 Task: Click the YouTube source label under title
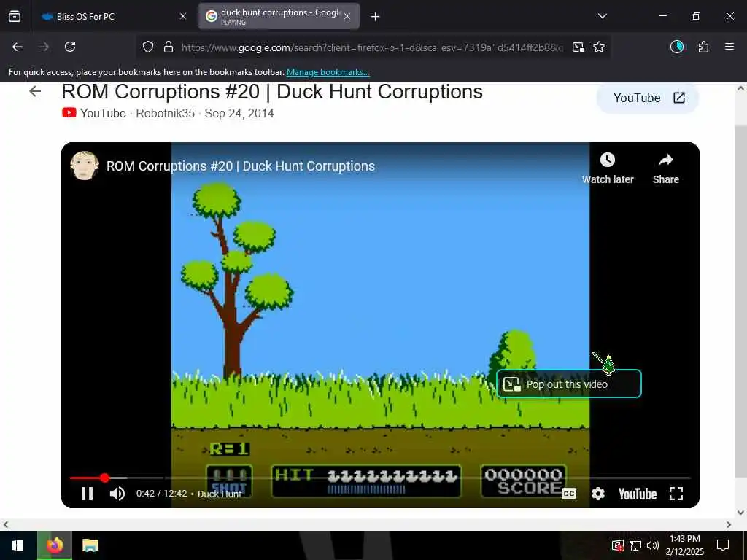point(94,113)
